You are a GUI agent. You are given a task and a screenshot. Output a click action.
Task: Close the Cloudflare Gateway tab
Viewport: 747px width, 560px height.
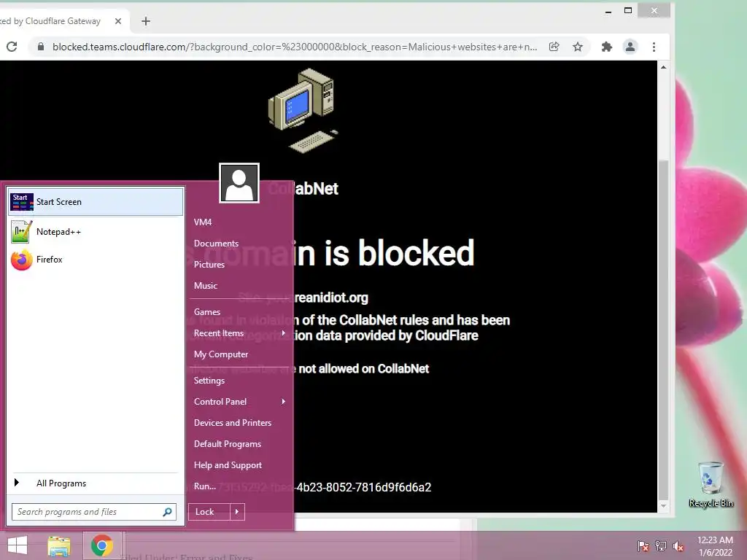(118, 21)
